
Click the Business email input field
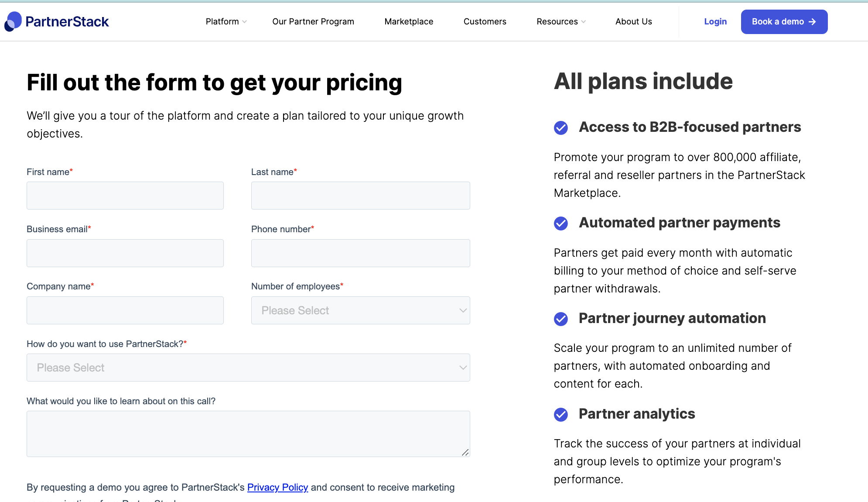(125, 253)
